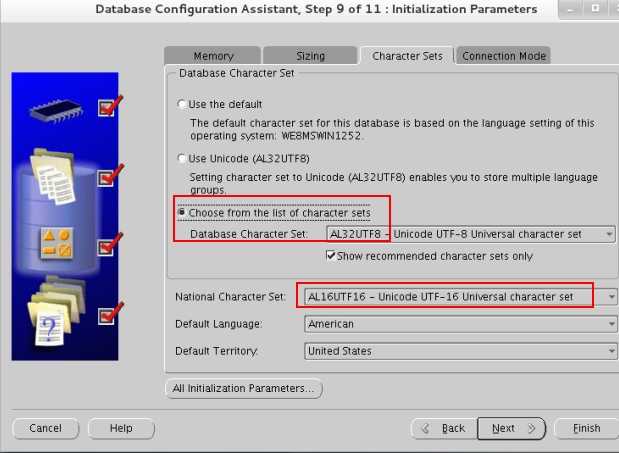Viewport: 619px width, 453px height.
Task: Proceed with the Next button
Action: pos(511,428)
